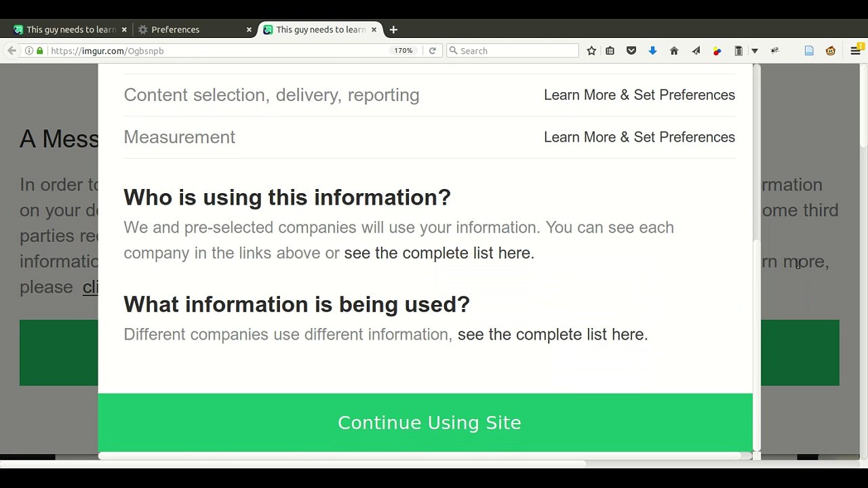Save page to Pocket icon

click(x=631, y=51)
